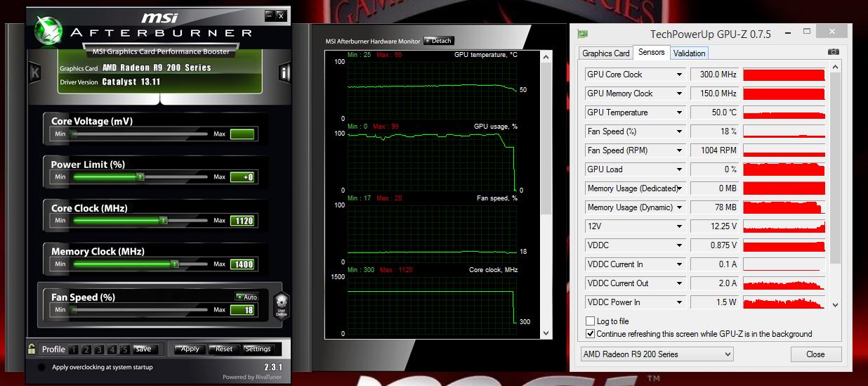Click the GPU-Z title bar chip icon
This screenshot has width=868, height=386.
(582, 34)
